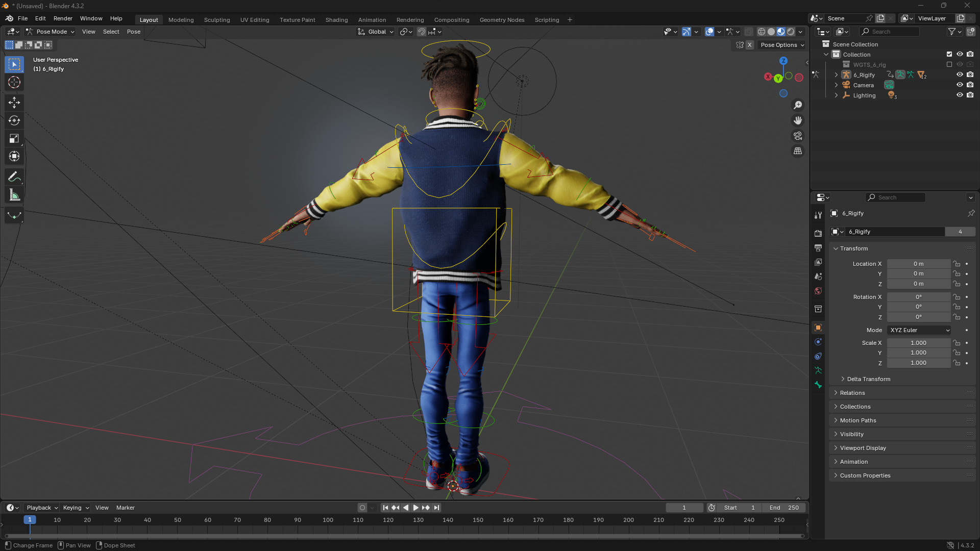Screen dimensions: 980x551
Task: Activate the Scale tool
Action: coord(14,138)
